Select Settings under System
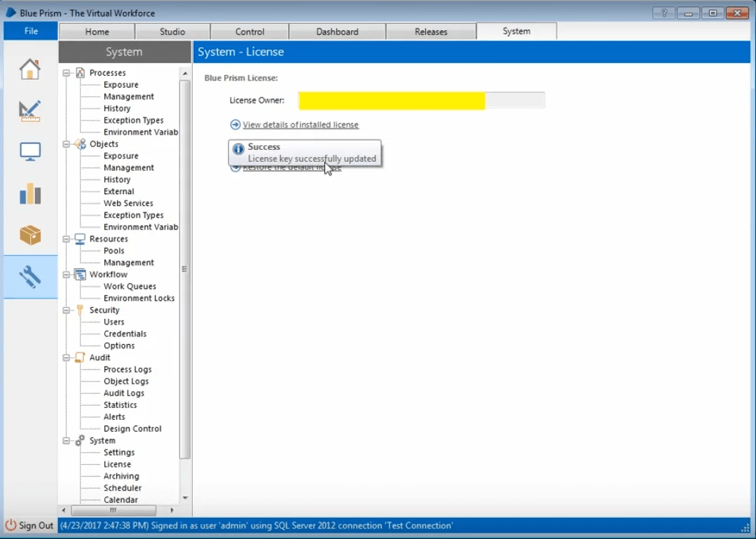756x539 pixels. pos(119,452)
